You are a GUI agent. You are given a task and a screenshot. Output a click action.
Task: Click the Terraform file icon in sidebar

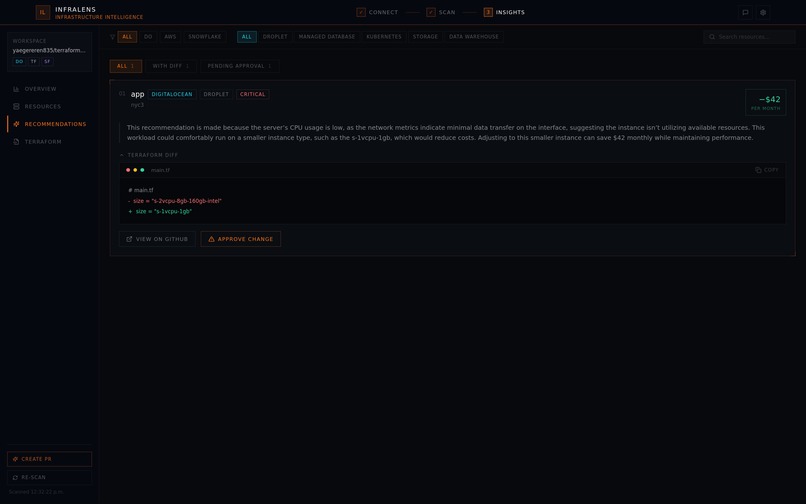(16, 141)
